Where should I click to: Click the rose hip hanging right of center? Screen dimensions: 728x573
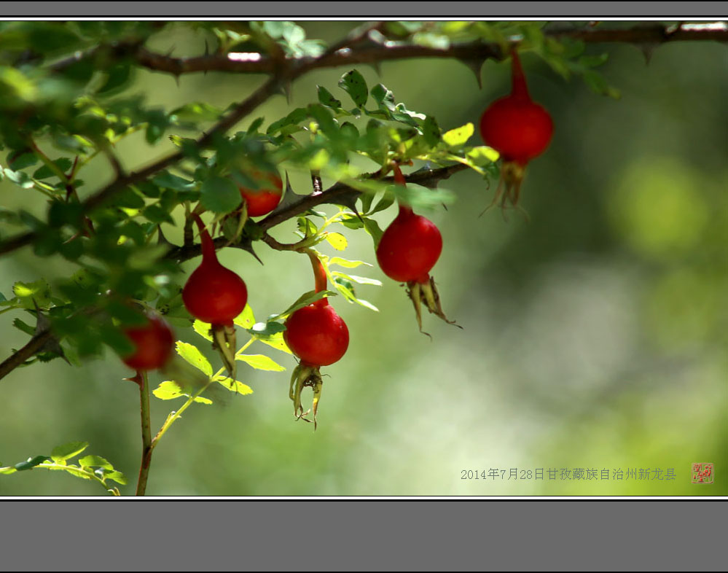(410, 246)
